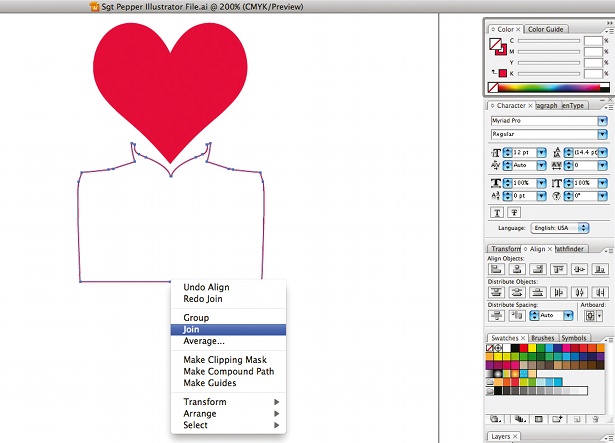Click the horizontal align left icon
Screen dimensions: 615x443
497,269
